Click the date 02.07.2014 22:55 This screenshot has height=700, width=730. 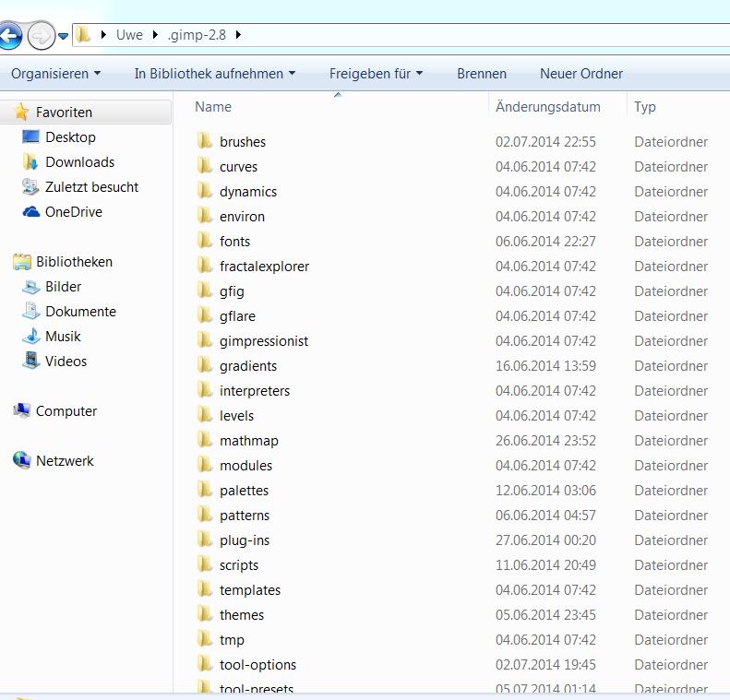(545, 142)
